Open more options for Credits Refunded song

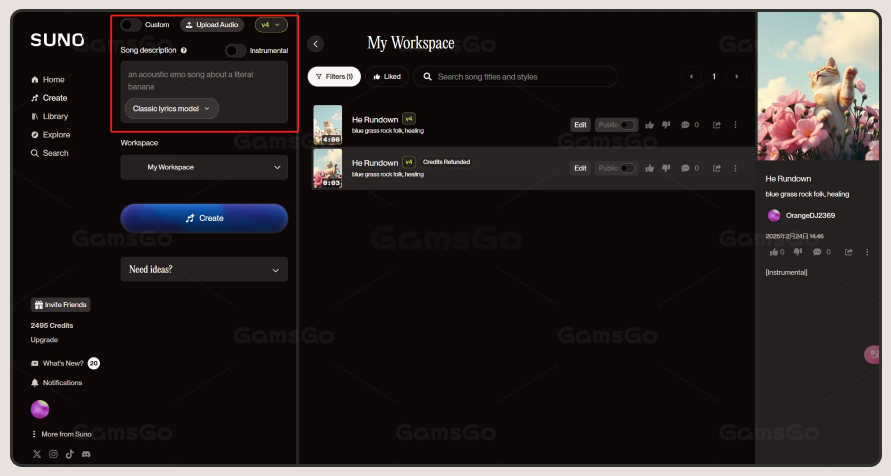(x=735, y=168)
